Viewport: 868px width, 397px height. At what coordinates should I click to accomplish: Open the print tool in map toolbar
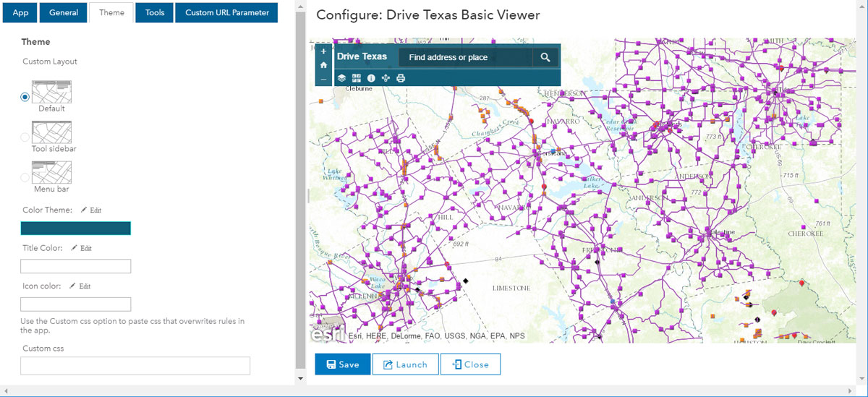point(401,78)
